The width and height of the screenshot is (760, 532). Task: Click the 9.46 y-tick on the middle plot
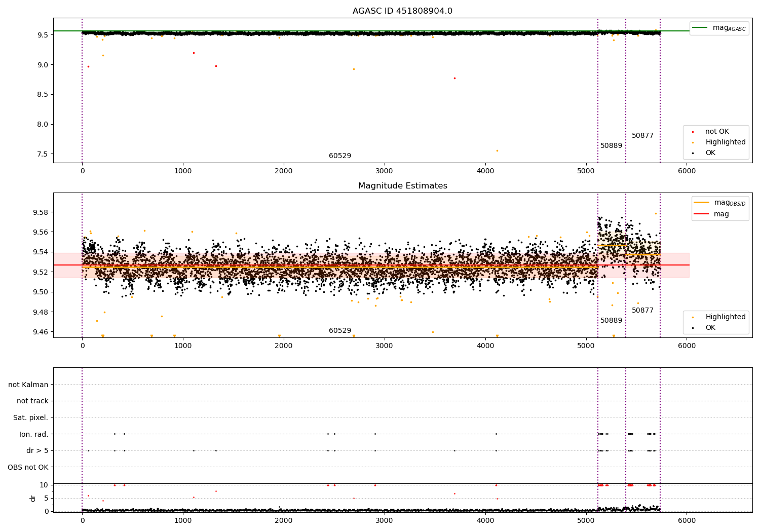coord(41,332)
